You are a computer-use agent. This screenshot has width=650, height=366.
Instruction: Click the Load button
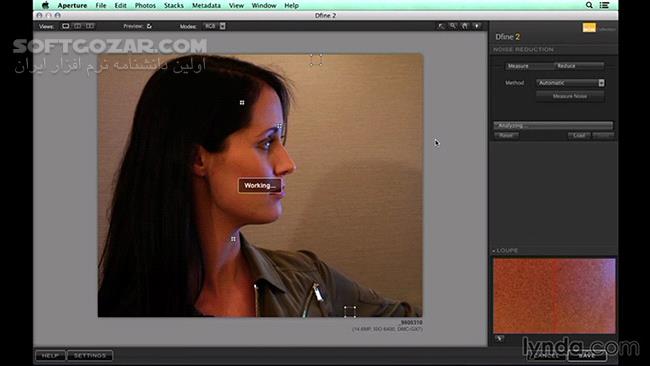[579, 136]
